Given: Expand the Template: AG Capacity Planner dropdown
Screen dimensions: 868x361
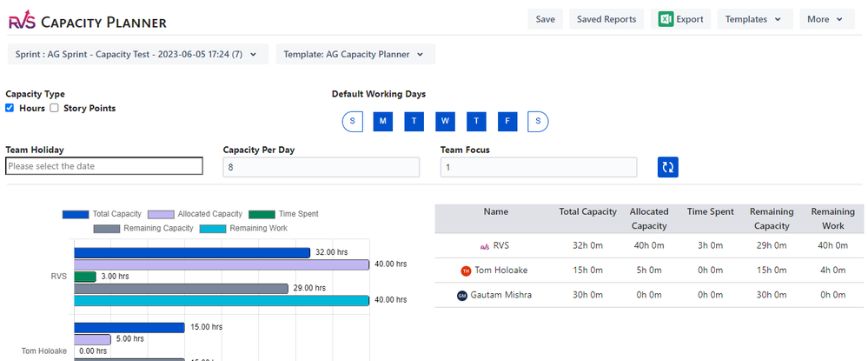Looking at the screenshot, I should [x=354, y=54].
